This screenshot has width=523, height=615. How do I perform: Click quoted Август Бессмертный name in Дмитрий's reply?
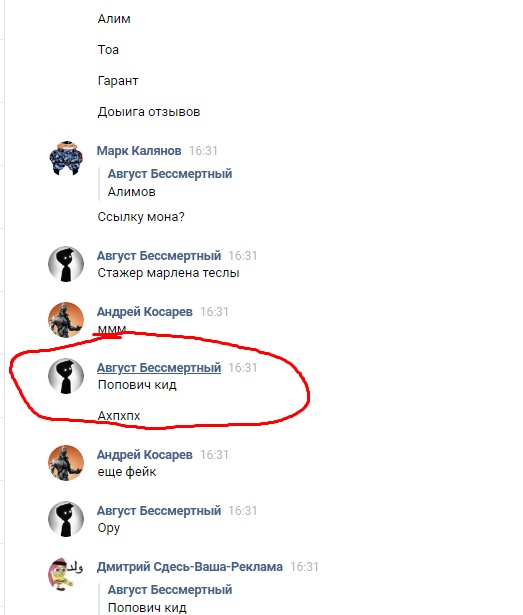tap(170, 590)
